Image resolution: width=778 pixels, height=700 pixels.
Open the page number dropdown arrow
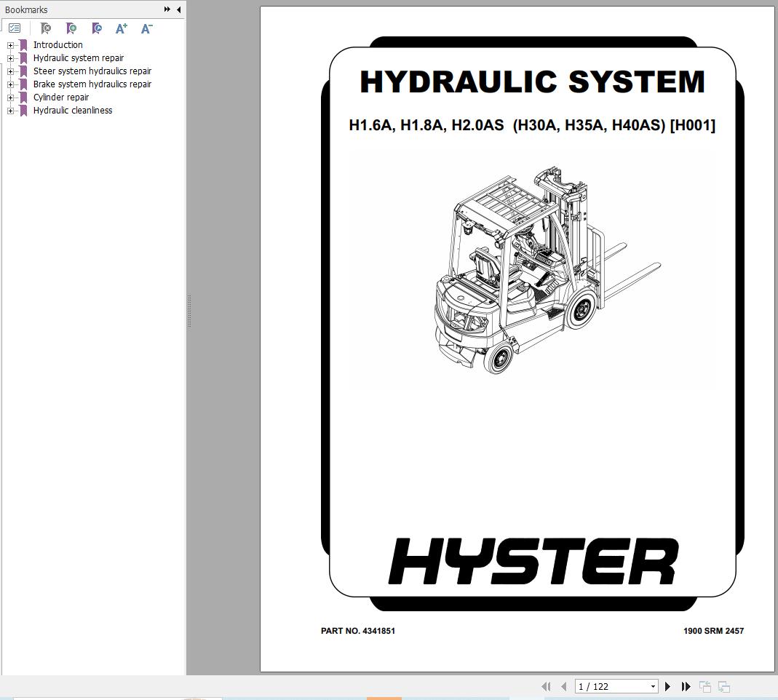click(x=653, y=687)
